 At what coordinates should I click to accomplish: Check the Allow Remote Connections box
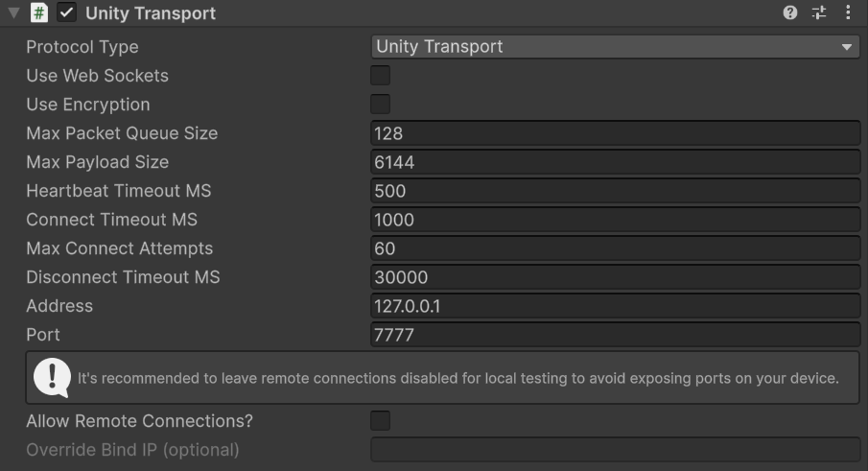381,421
